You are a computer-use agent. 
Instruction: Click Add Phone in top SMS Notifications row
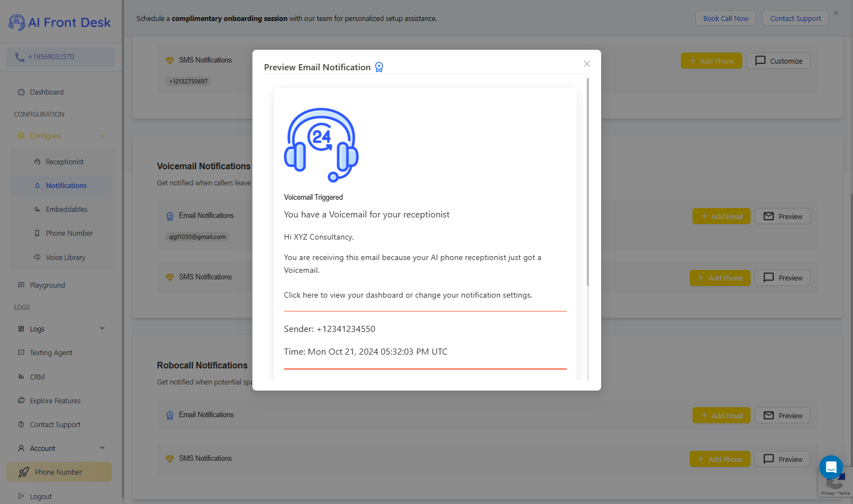tap(711, 61)
